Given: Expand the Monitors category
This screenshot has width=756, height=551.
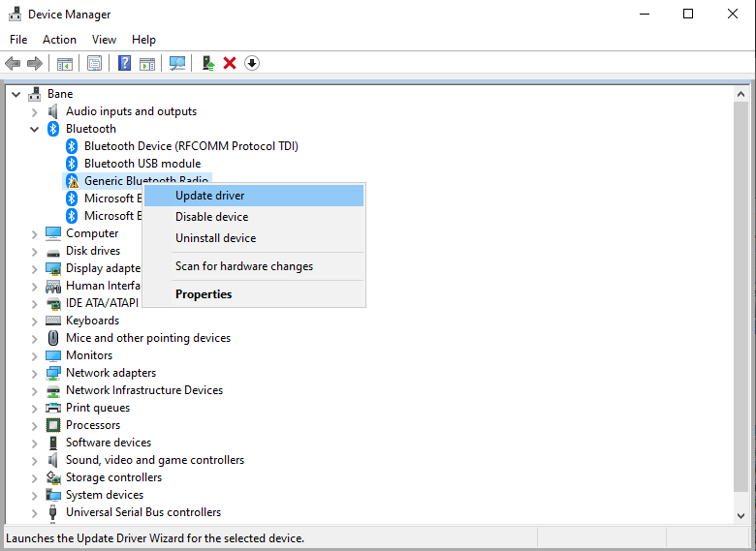Looking at the screenshot, I should [x=34, y=356].
